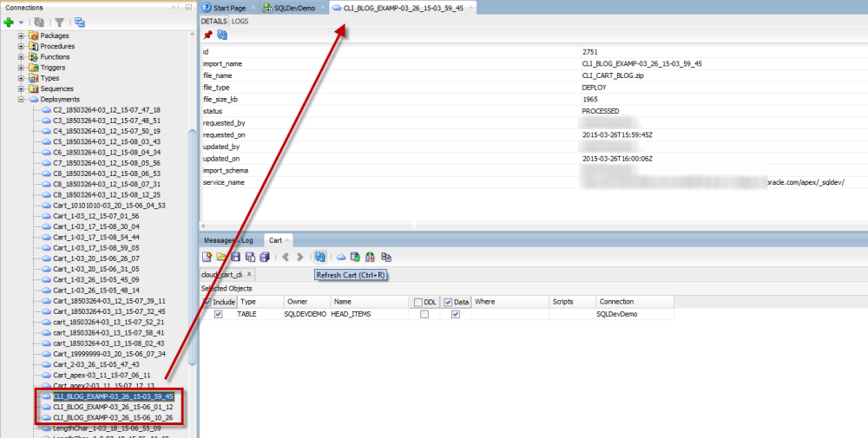Image resolution: width=868 pixels, height=438 pixels.
Task: Toggle the Include header checkbox
Action: pos(207,302)
